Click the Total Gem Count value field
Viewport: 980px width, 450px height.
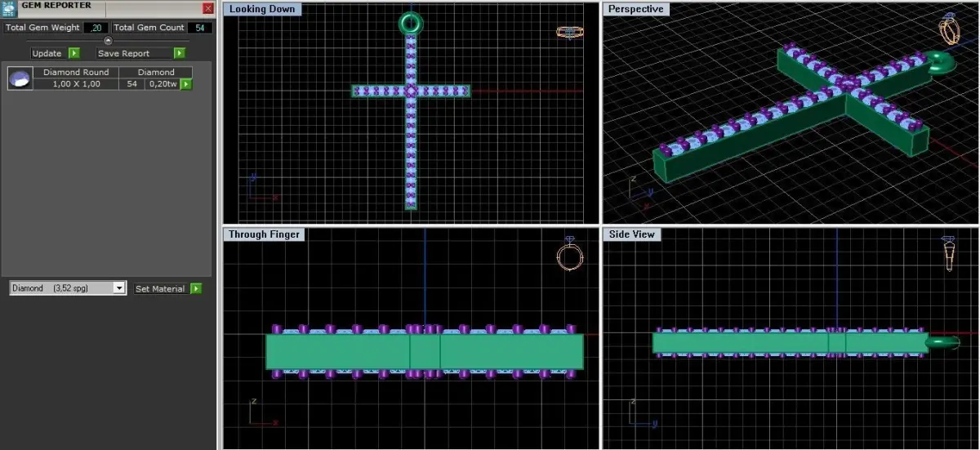(200, 28)
